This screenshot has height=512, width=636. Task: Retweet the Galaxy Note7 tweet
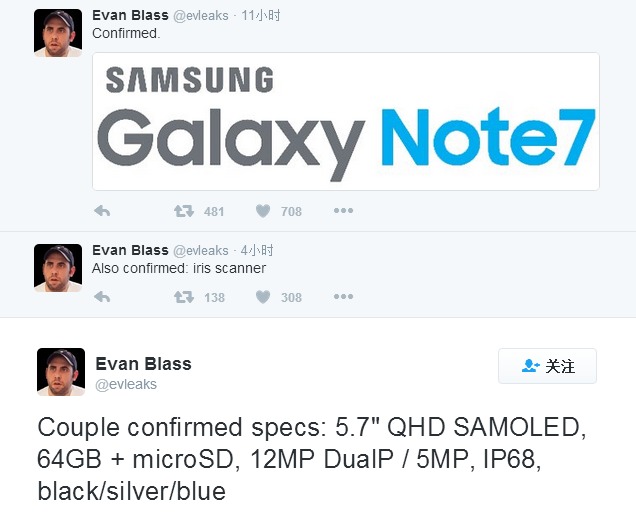click(x=184, y=211)
